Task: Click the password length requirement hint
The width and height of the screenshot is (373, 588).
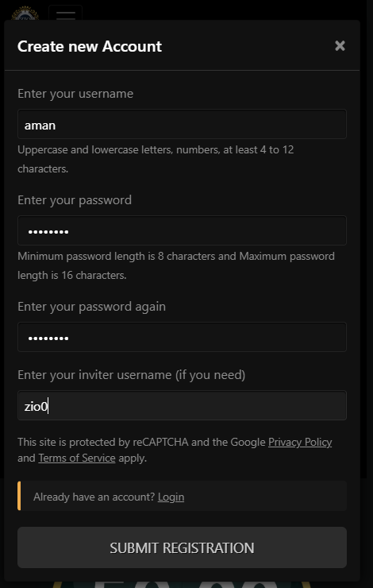Action: (x=176, y=265)
